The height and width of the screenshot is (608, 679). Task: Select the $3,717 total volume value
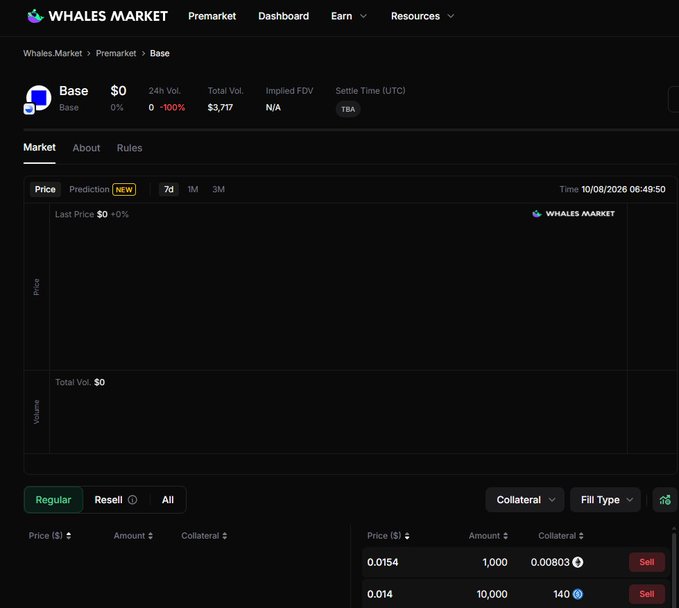coord(220,107)
